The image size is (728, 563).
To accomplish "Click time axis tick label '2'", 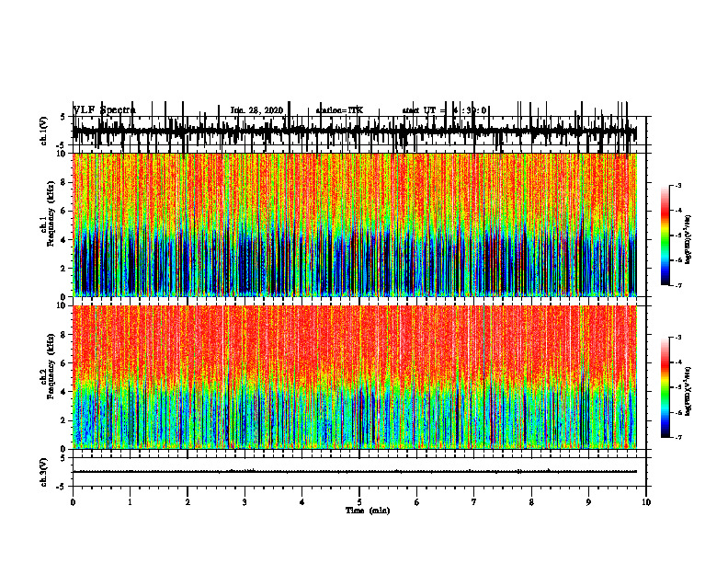I will point(188,502).
